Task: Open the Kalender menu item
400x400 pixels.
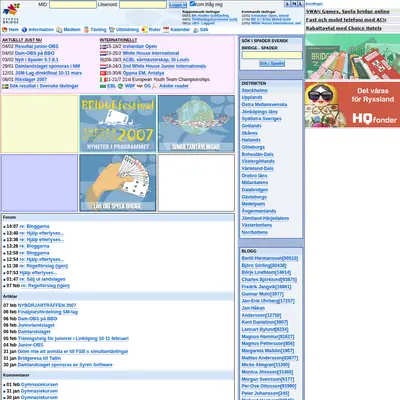Action: pos(180,30)
